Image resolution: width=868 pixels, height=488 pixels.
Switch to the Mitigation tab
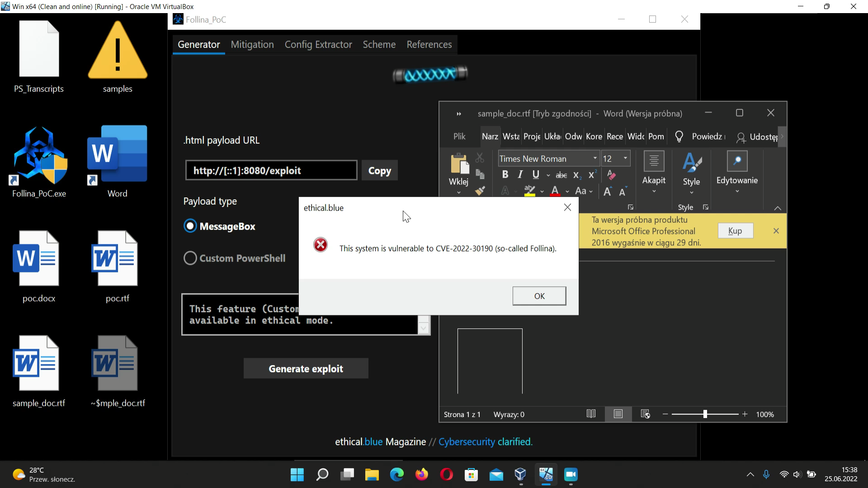(252, 44)
